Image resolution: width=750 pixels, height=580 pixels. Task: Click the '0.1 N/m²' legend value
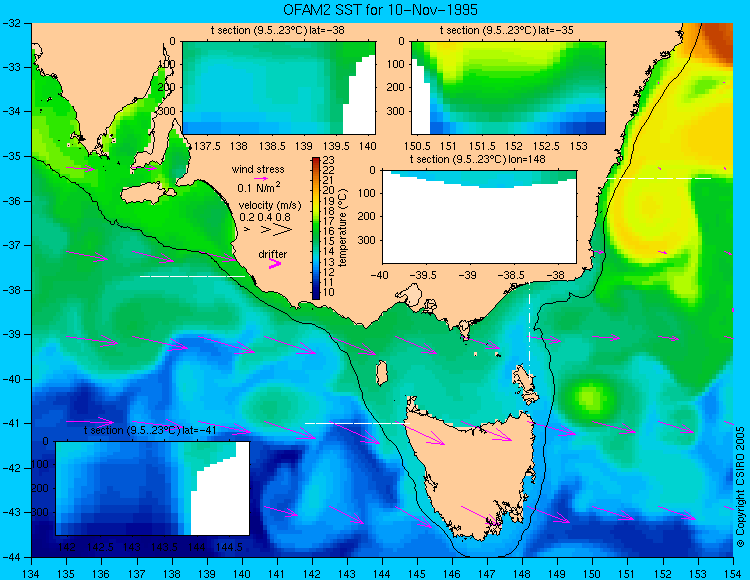click(x=259, y=187)
